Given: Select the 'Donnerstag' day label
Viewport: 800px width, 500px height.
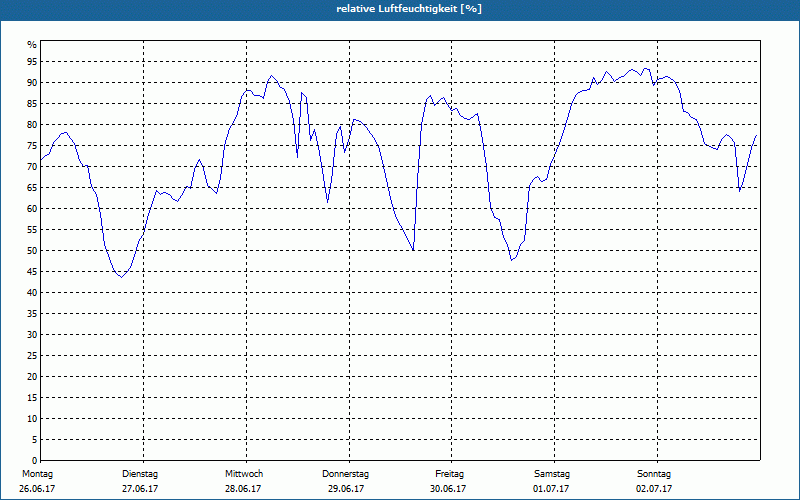Looking at the screenshot, I should click(345, 474).
